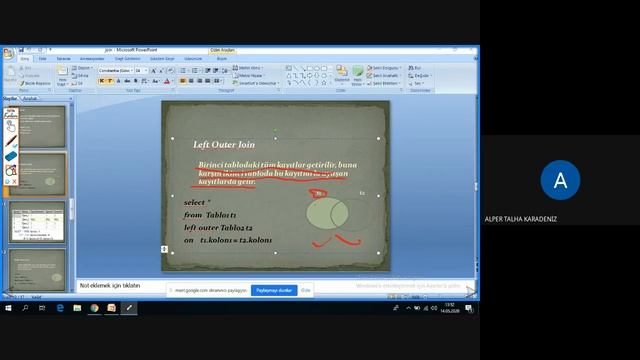Screen dimensions: 640x360
Task: Expand the Düzen layout dropdown
Action: pyautogui.click(x=92, y=68)
